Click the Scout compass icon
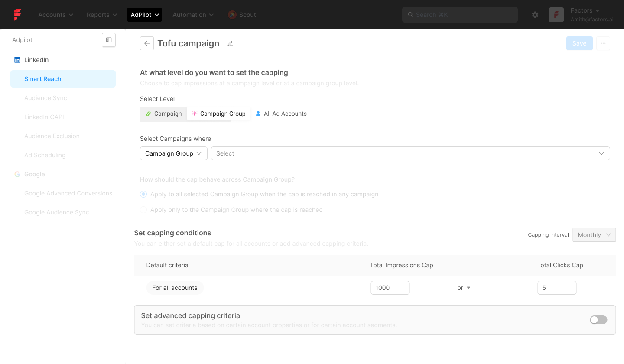 (232, 15)
